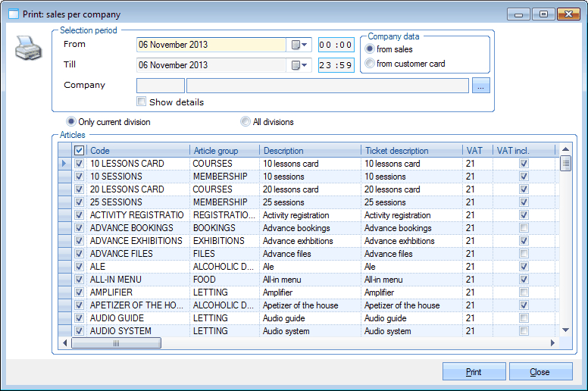Screen dimensions: 588x391
Task: Click the From time input field
Action: click(x=336, y=45)
